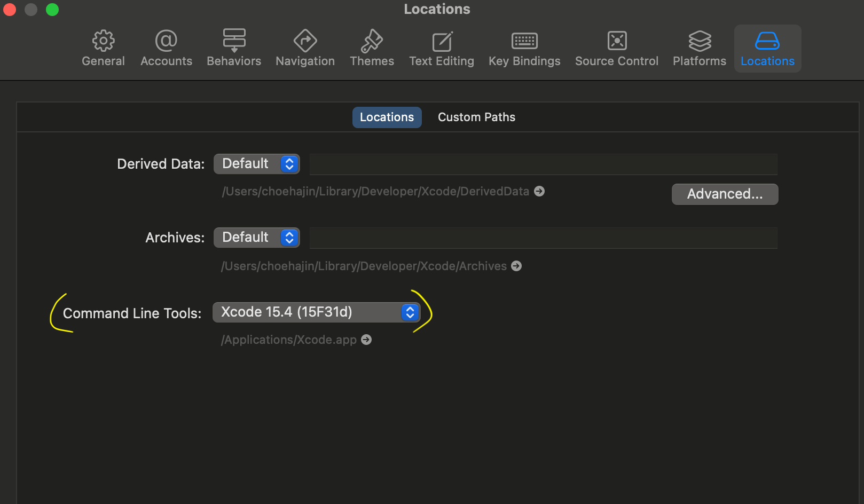Open the General settings pane
Viewport: 864px width, 504px height.
[103, 49]
